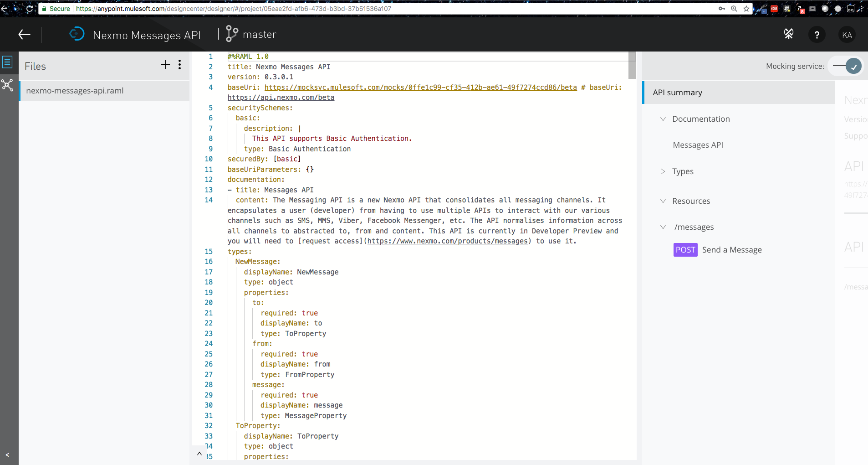Click the Types label in the summary panel
Image resolution: width=868 pixels, height=465 pixels.
point(683,171)
